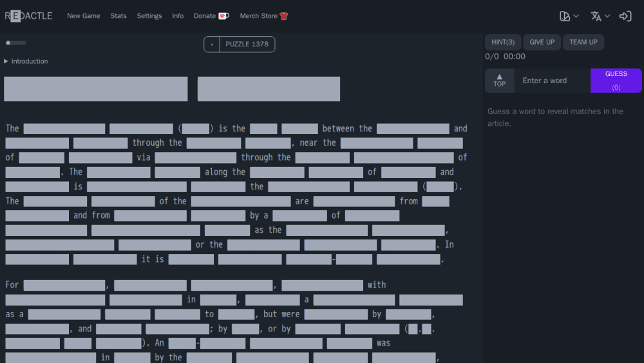Request a hint with HINT(3)
This screenshot has height=363, width=644.
503,43
